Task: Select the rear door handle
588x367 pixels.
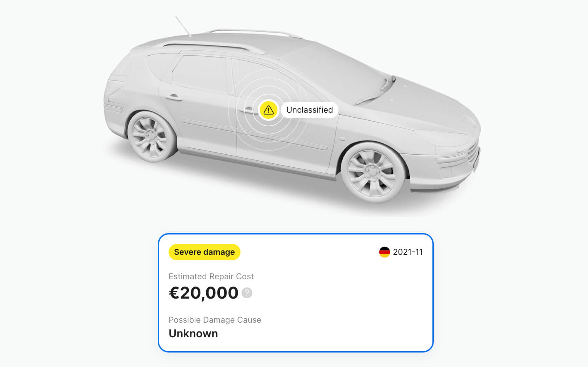Action: tap(173, 98)
